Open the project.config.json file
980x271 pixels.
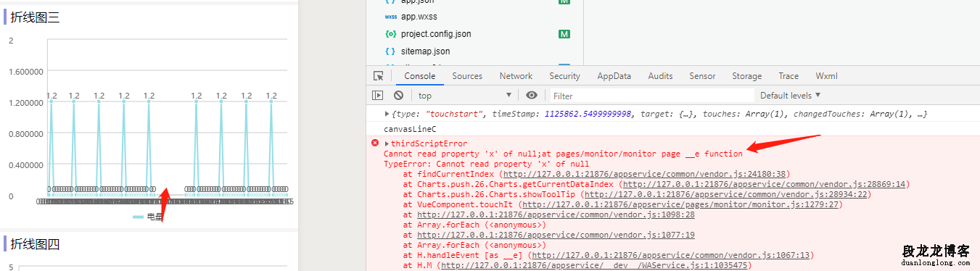tap(436, 34)
